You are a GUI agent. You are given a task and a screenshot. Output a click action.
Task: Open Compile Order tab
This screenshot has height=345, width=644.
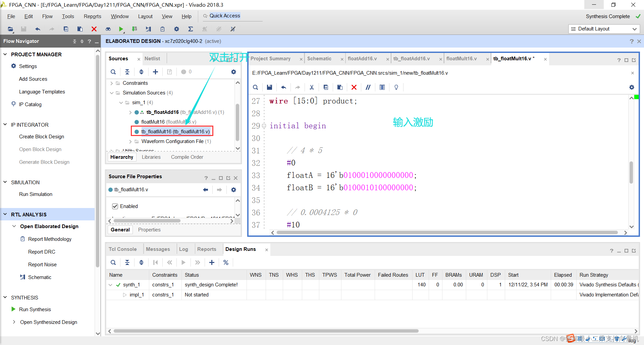pyautogui.click(x=187, y=157)
